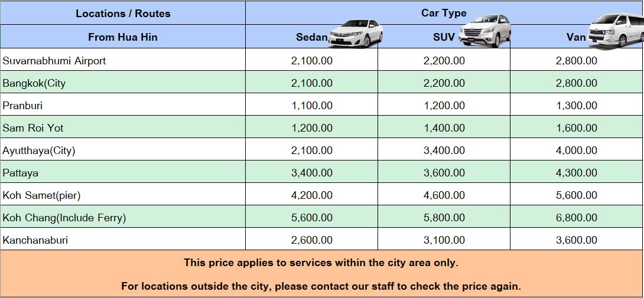Click the Suvarnabhumi Airport row label
This screenshot has height=298, width=644.
click(54, 60)
